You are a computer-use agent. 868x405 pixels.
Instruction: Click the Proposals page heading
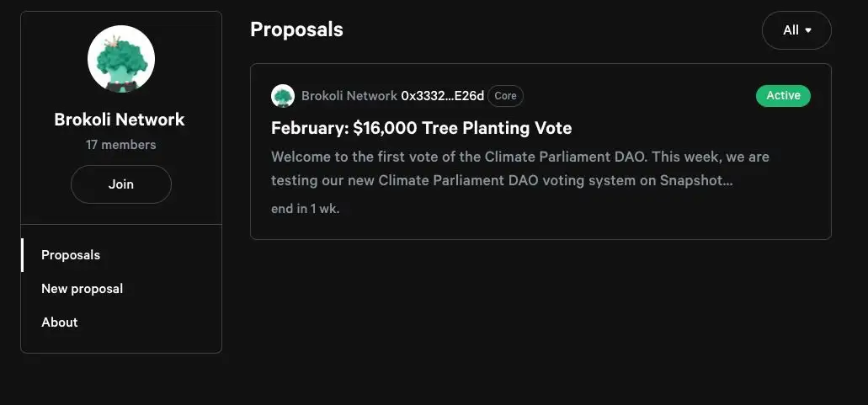296,29
